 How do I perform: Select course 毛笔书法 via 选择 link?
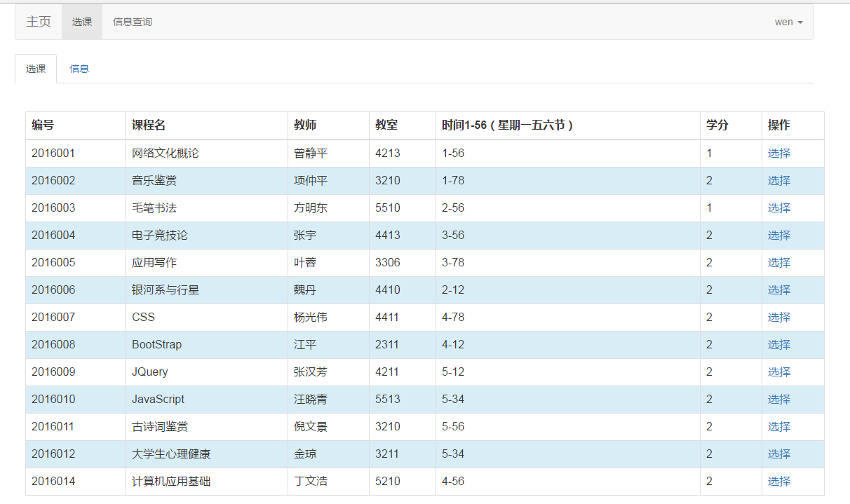tap(779, 207)
